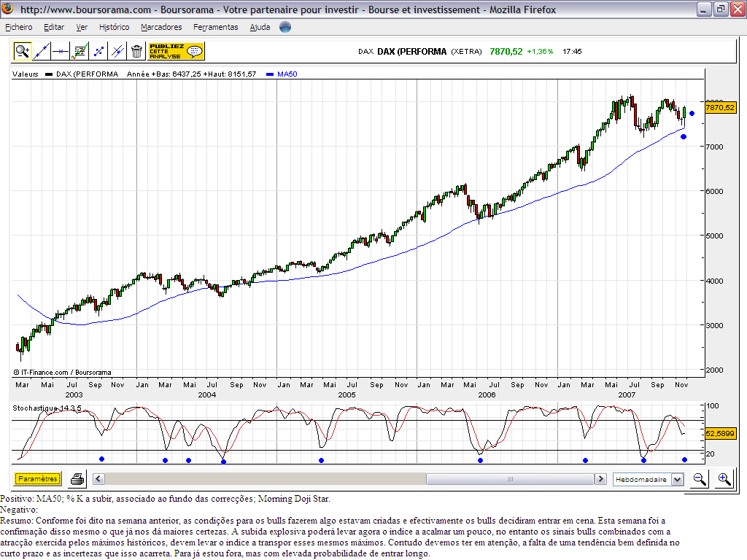Click the 2007 year label on time axis

[x=627, y=394]
